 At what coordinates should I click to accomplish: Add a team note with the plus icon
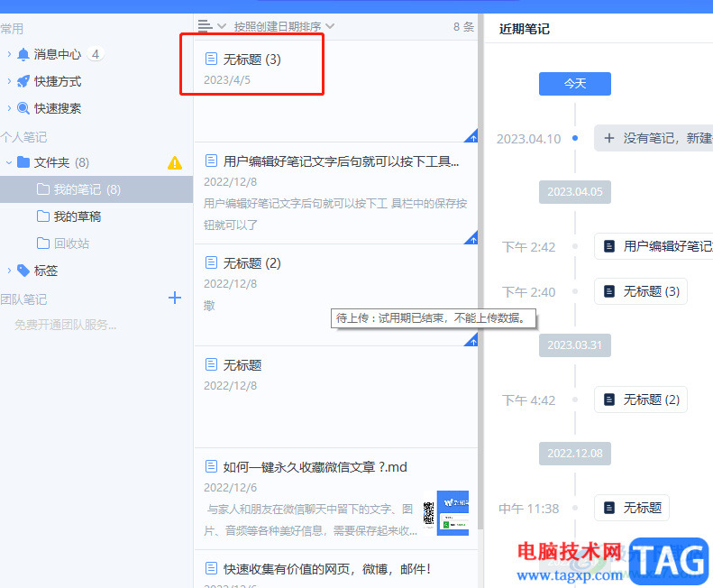click(x=175, y=299)
